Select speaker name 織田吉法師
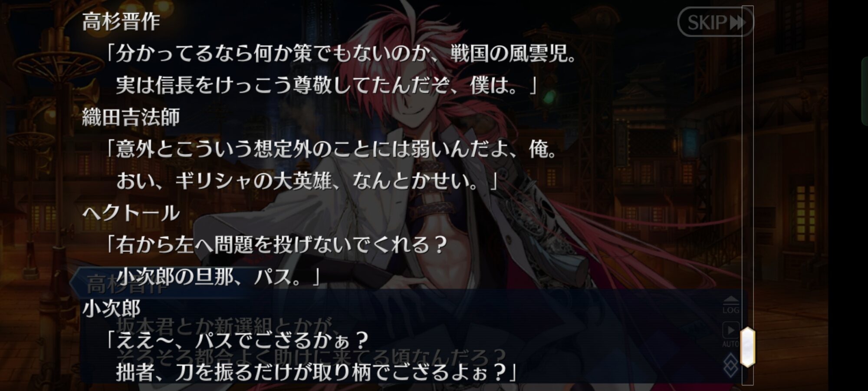Image resolution: width=868 pixels, height=391 pixels. tap(131, 117)
